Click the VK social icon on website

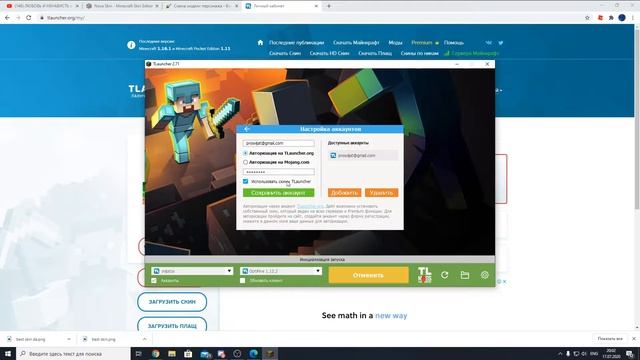click(489, 42)
